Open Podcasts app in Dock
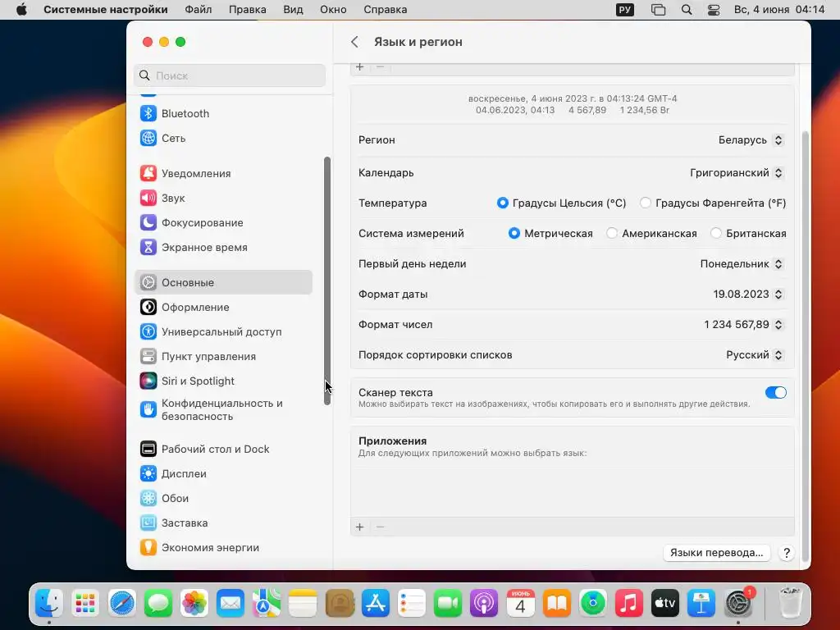 pos(484,604)
